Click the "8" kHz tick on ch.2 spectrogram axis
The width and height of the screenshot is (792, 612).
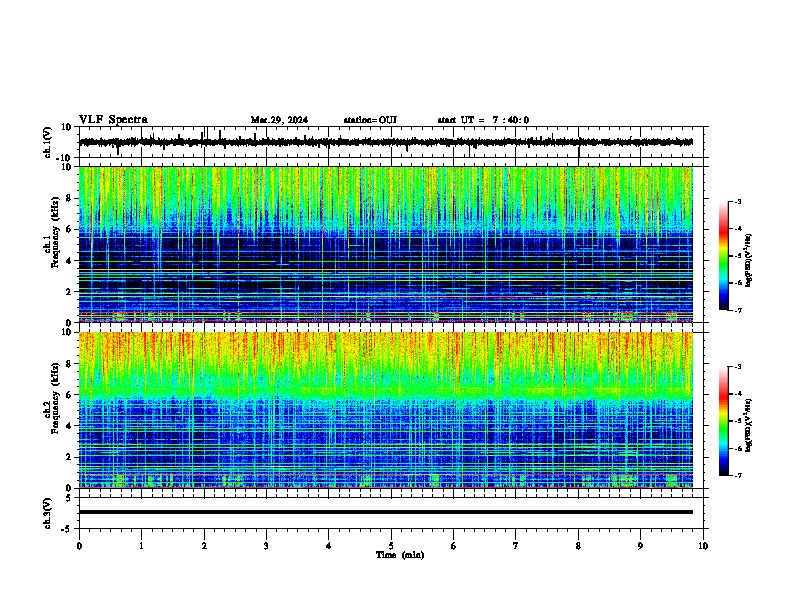(x=70, y=363)
